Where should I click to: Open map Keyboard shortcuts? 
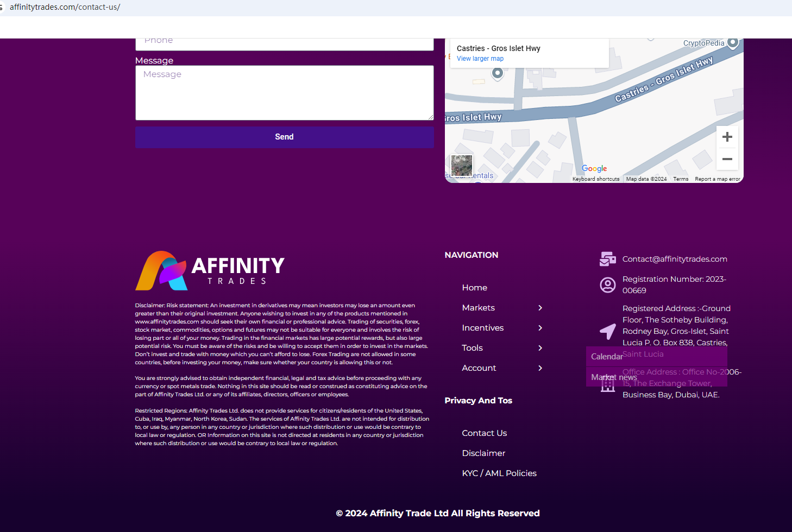[596, 179]
